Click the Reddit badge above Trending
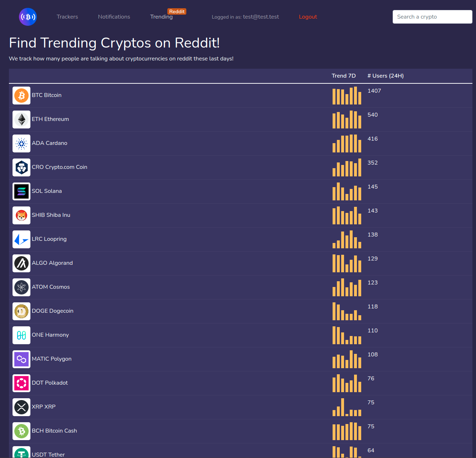 pos(177,11)
